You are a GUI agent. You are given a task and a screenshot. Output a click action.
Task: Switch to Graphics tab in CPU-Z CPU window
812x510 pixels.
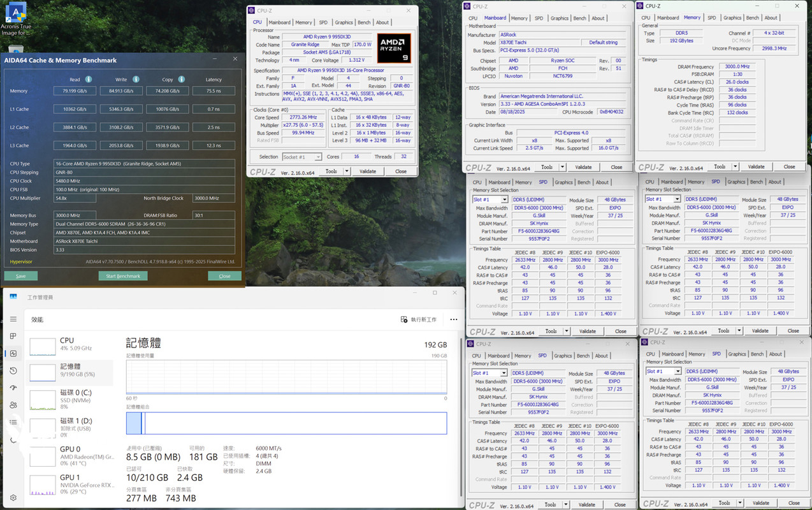click(344, 22)
